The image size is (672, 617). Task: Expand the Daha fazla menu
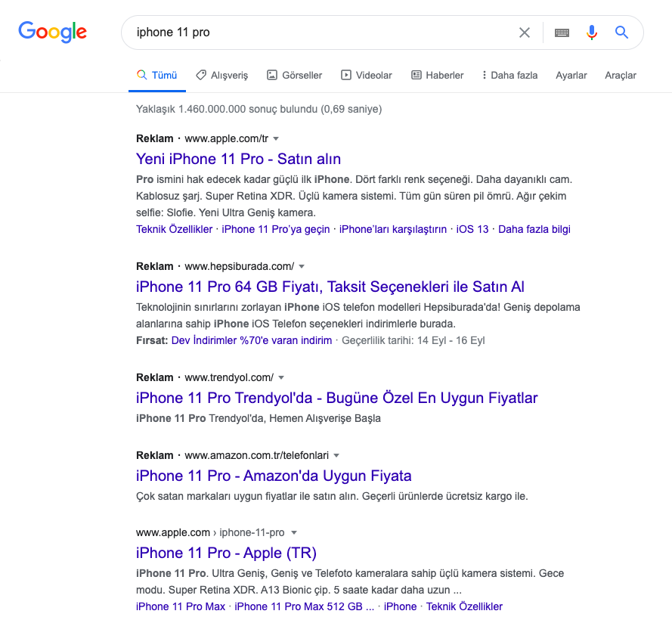click(x=509, y=75)
